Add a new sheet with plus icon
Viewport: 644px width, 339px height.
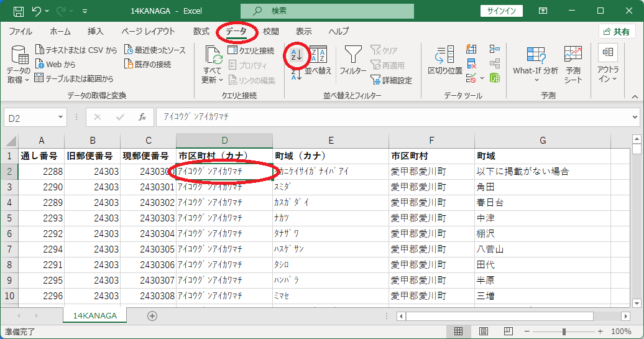pyautogui.click(x=152, y=316)
